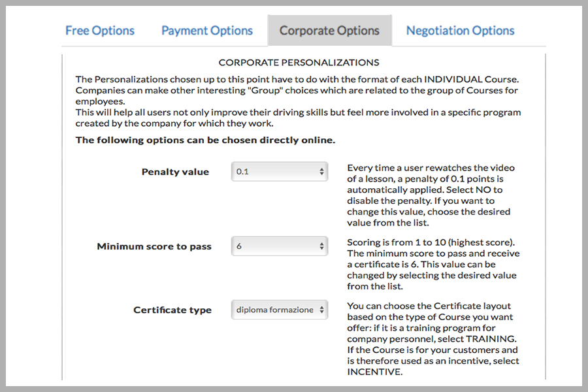
Task: Click the Minimum score to pass label
Action: click(x=154, y=246)
